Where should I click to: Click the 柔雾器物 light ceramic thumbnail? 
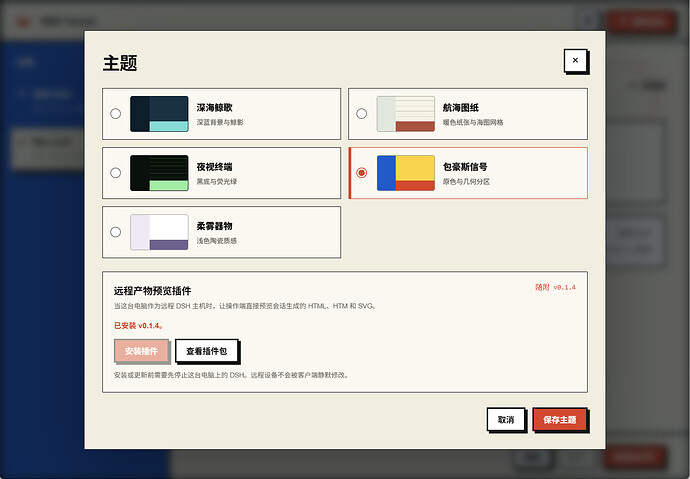tap(159, 232)
